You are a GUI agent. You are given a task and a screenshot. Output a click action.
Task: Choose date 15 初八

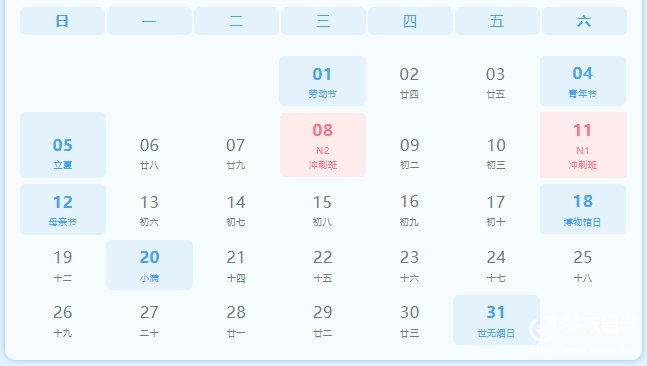coord(322,210)
